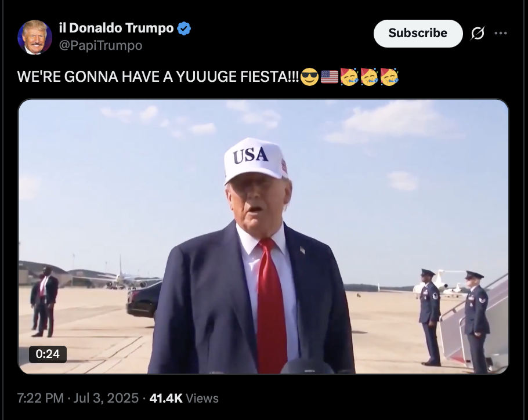Click the American flag emoji in post
This screenshot has width=528, height=420.
[330, 77]
